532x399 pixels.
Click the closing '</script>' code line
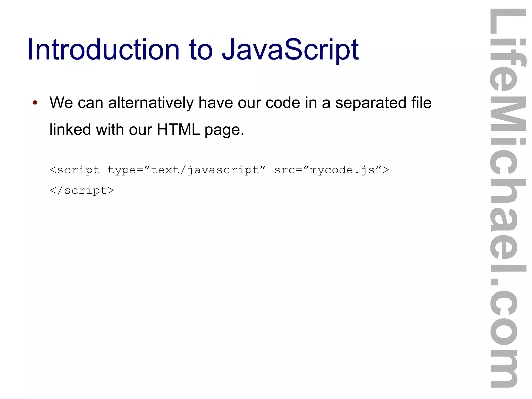point(82,191)
